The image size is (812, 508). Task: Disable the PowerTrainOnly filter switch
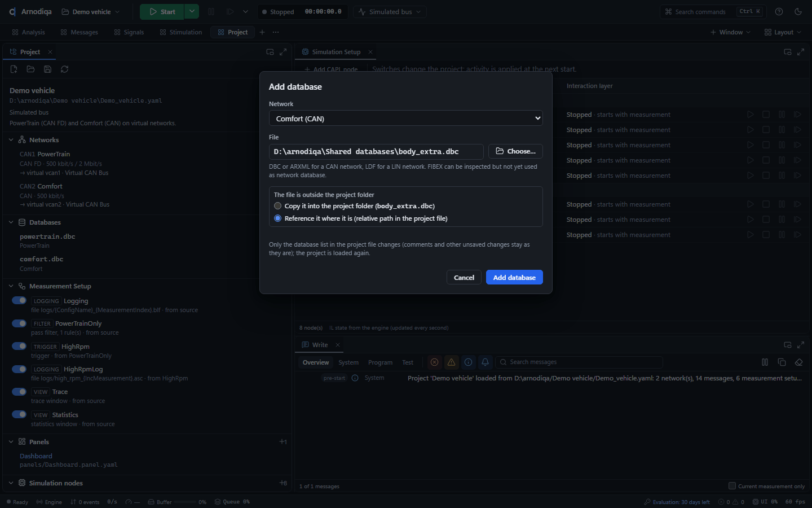[x=19, y=323]
